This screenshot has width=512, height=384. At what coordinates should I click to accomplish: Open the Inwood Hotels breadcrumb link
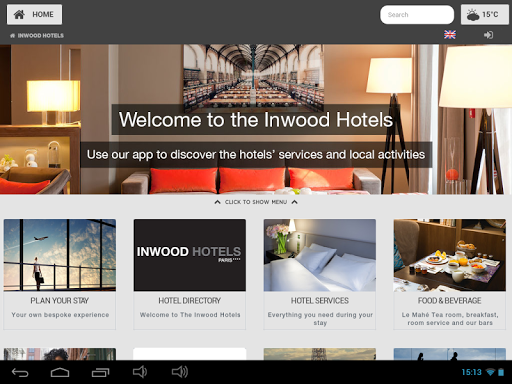point(37,35)
